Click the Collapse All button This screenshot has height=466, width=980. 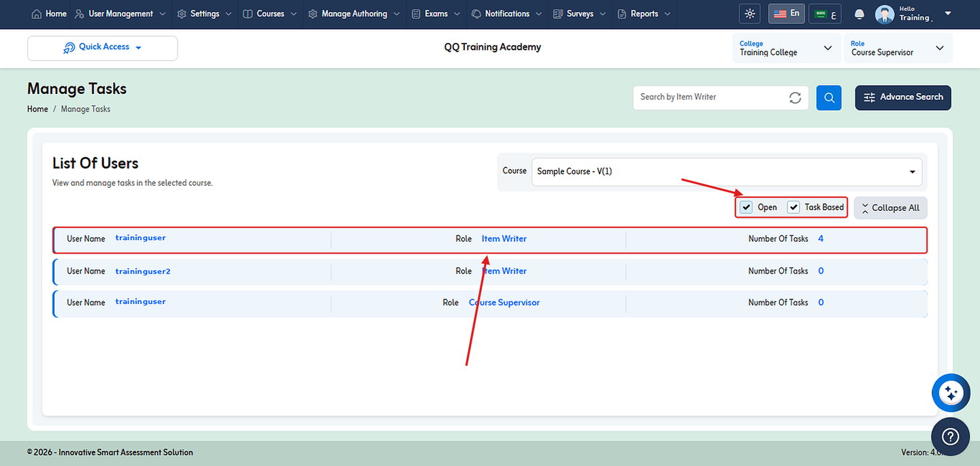point(890,208)
